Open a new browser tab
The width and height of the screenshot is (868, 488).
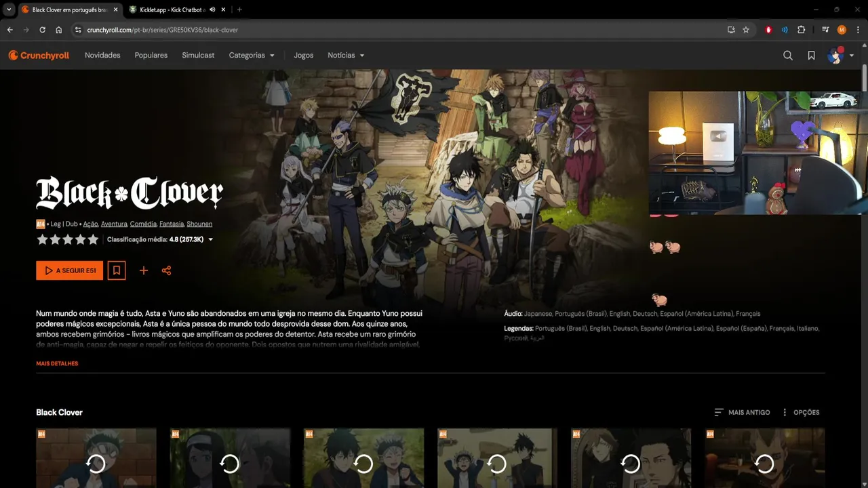[x=239, y=9]
